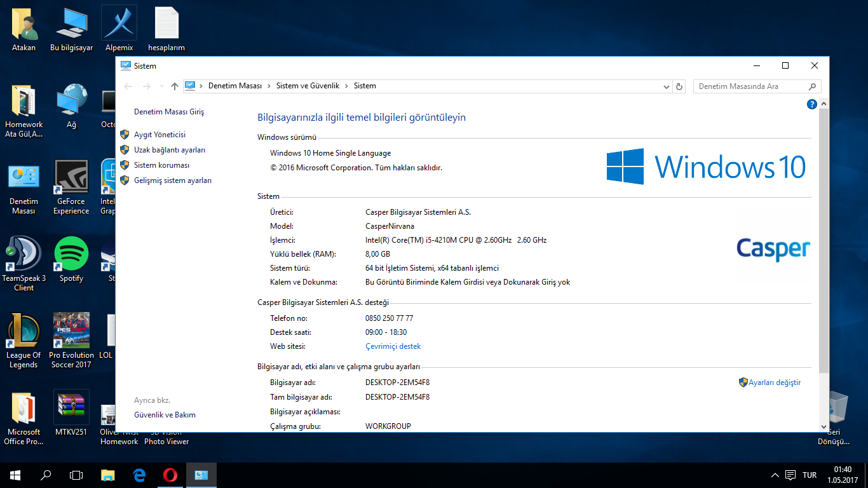Show hidden system tray icons
This screenshot has height=488, width=868.
tap(775, 475)
